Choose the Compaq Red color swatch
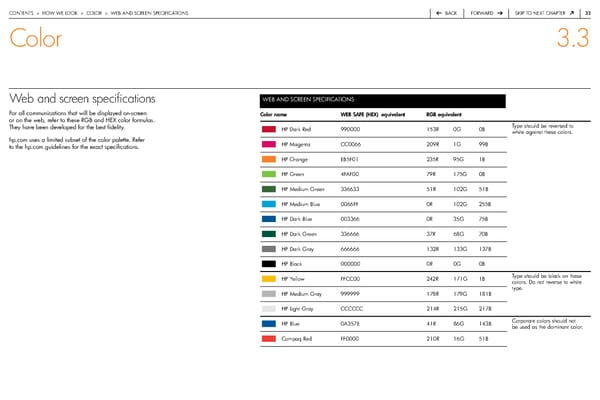 tap(267, 339)
